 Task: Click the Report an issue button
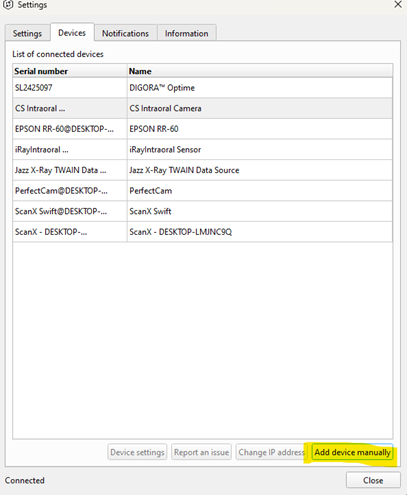coord(201,452)
